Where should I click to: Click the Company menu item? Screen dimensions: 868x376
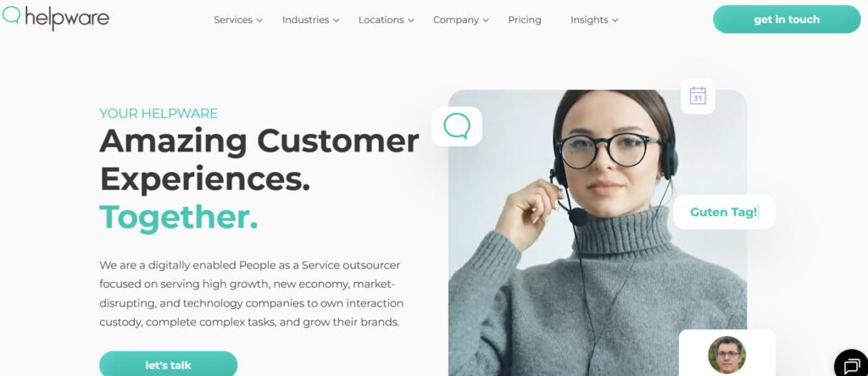pyautogui.click(x=455, y=20)
